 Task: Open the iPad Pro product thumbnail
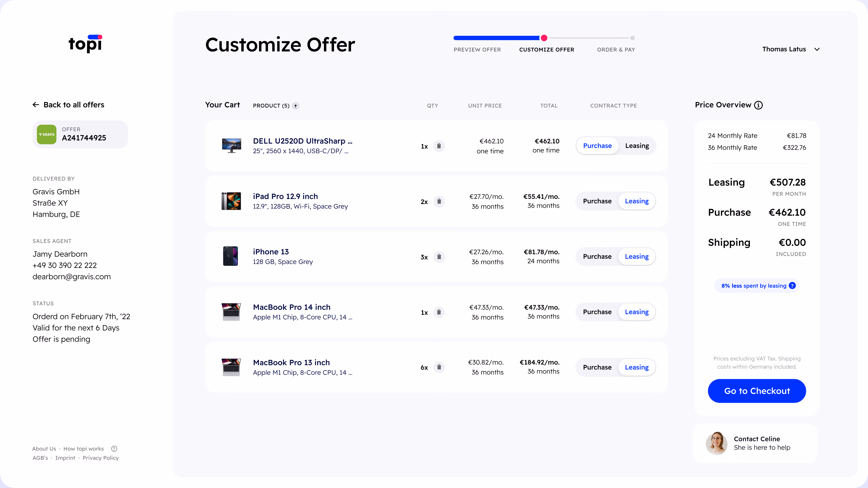click(x=231, y=201)
